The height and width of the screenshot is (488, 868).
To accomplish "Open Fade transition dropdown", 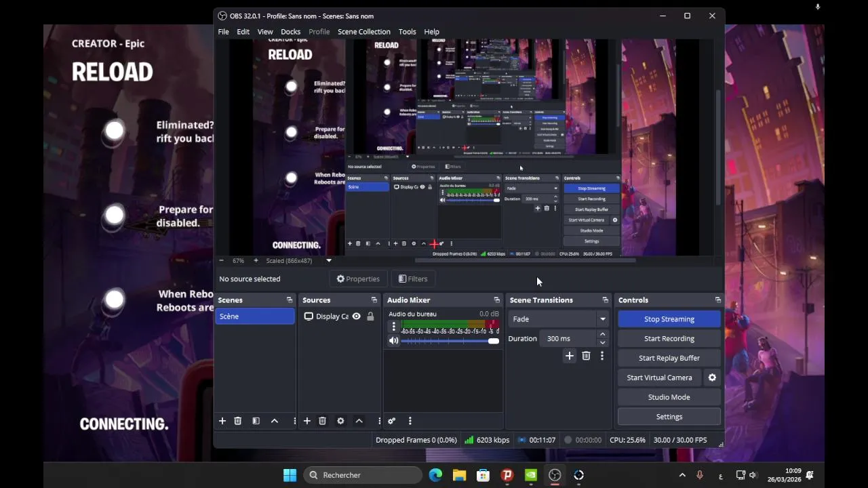I will [558, 319].
